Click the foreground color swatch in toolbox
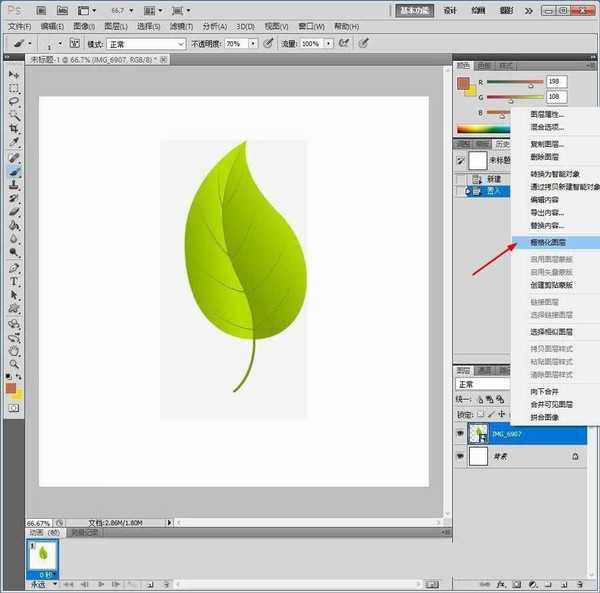The width and height of the screenshot is (600, 593). click(x=11, y=388)
